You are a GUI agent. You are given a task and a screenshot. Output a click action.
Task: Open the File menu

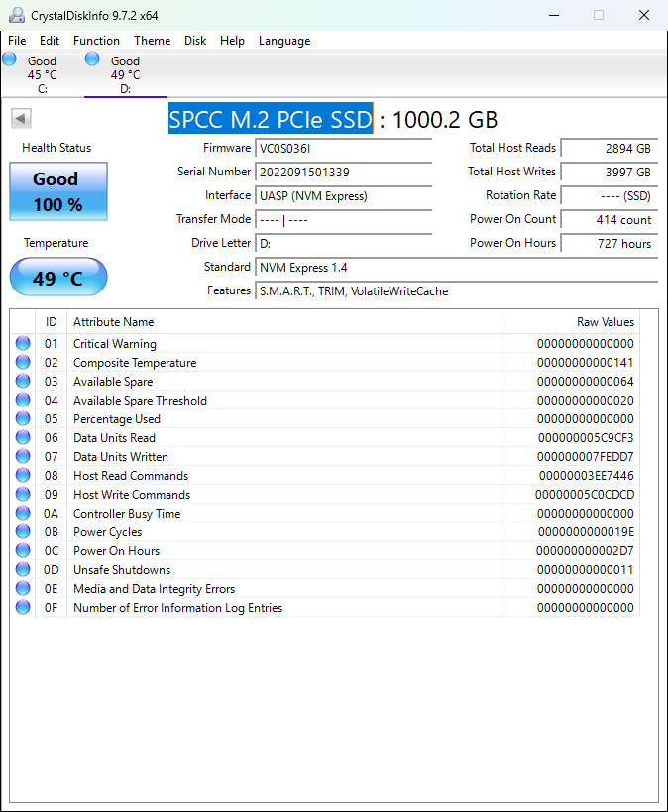tap(17, 41)
